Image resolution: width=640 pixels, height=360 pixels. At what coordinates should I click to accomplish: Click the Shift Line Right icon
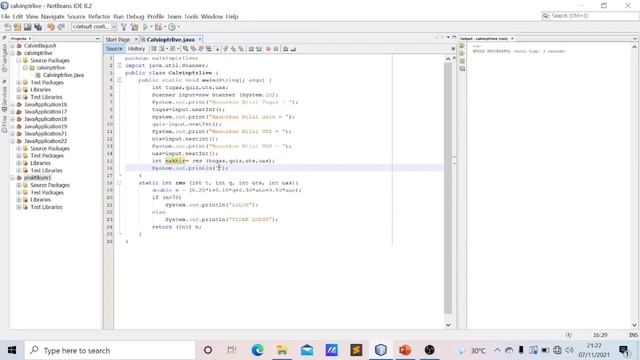point(259,49)
